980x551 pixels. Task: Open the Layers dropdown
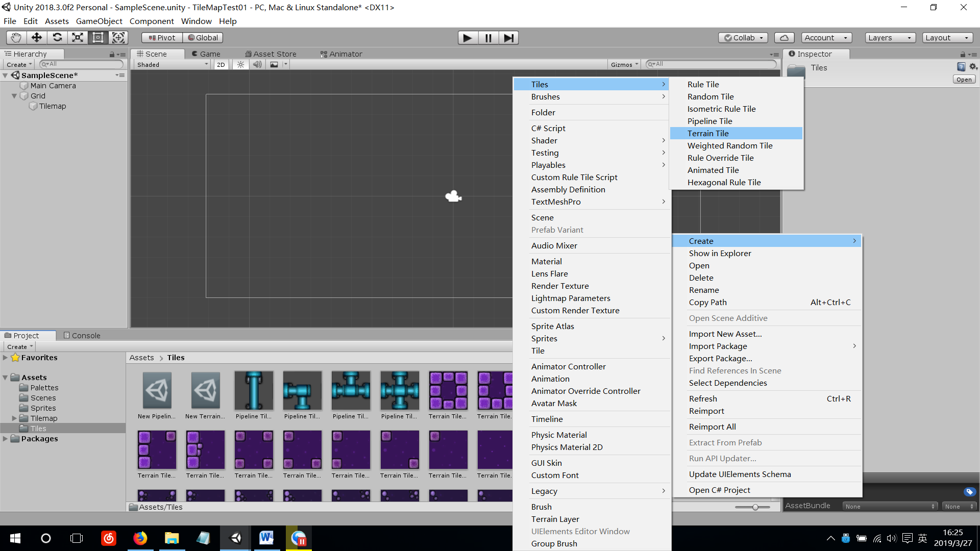click(x=890, y=38)
